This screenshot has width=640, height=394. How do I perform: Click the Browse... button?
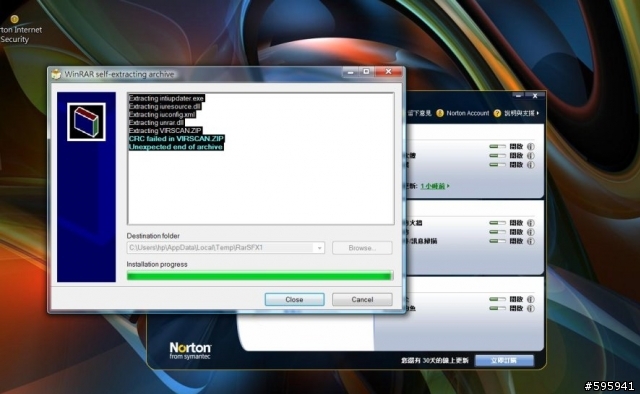362,248
